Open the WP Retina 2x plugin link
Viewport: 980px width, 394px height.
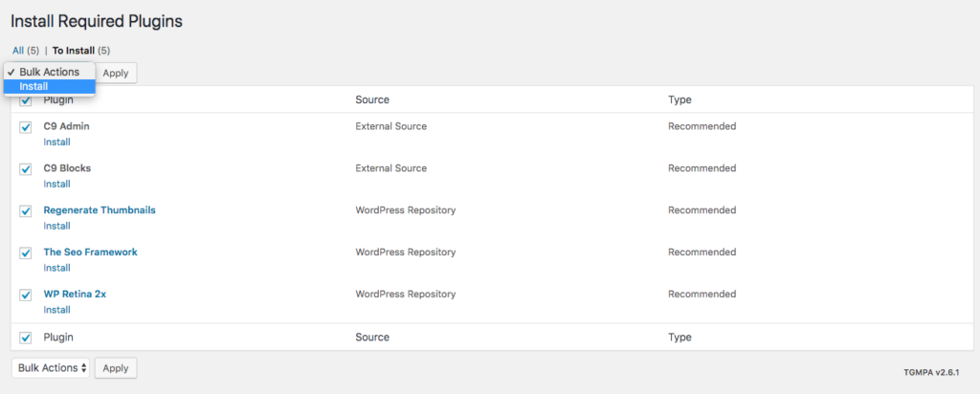click(75, 295)
